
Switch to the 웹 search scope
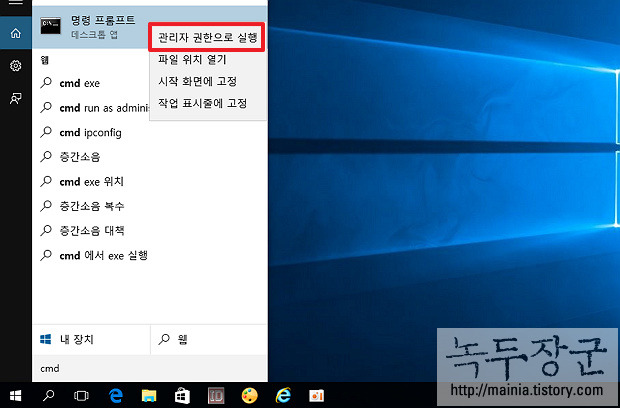[x=209, y=339]
